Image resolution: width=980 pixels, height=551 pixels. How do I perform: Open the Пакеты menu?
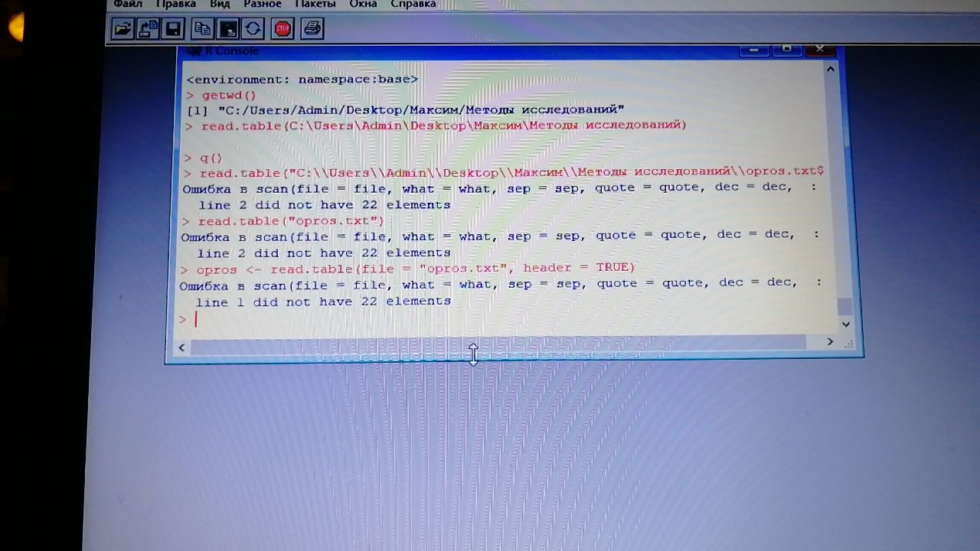click(315, 4)
